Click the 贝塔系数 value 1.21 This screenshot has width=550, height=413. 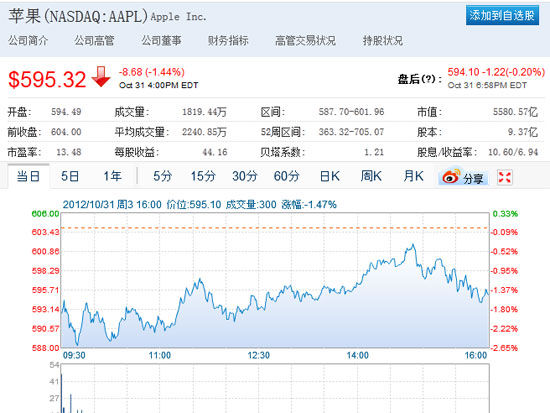coord(374,152)
